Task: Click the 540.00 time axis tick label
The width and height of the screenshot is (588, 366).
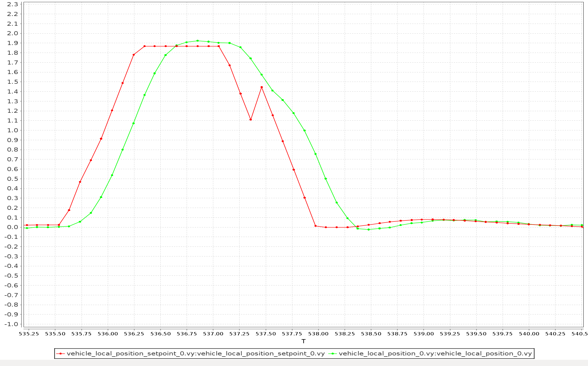Action: coord(529,334)
